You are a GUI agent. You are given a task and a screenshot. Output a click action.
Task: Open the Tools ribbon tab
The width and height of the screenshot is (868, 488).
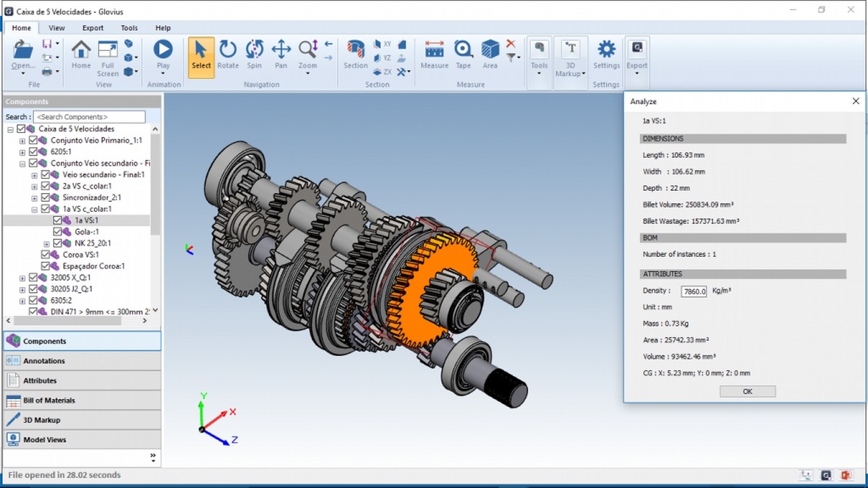(129, 28)
